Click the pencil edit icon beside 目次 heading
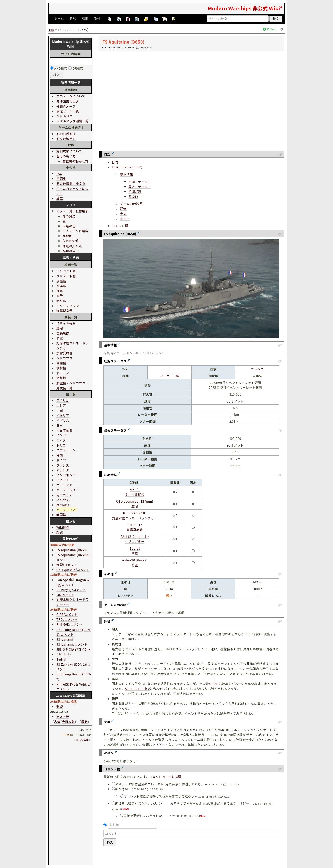333x868 pixels. (113, 154)
